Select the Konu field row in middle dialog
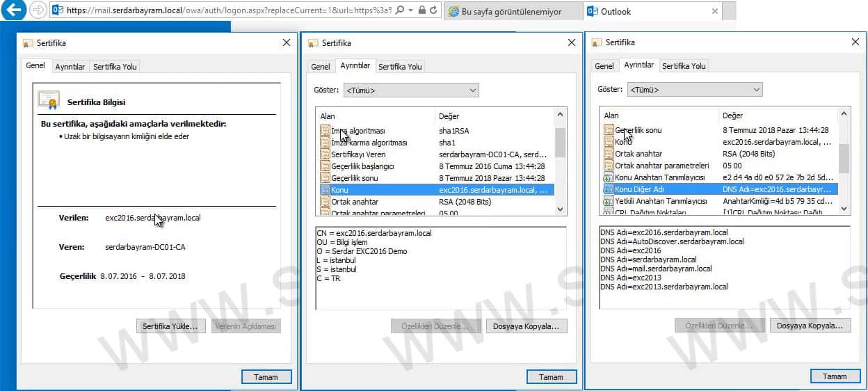 [436, 189]
